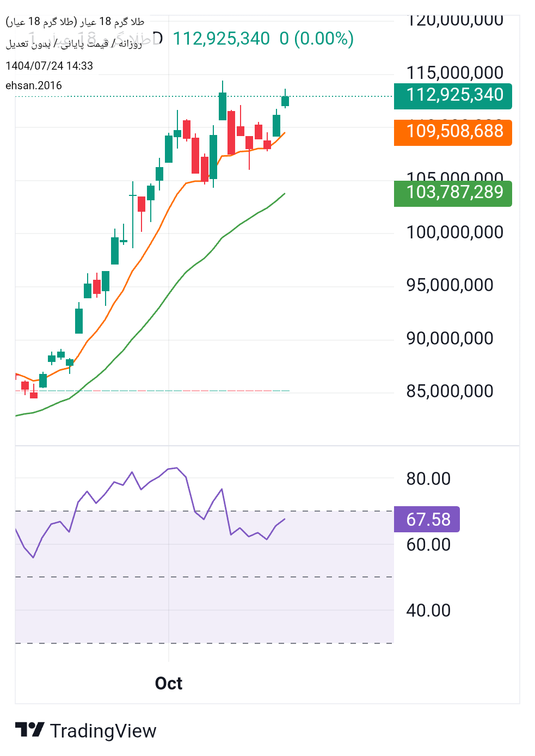Select the last green candle on the chart
535x756 pixels.
tap(285, 101)
